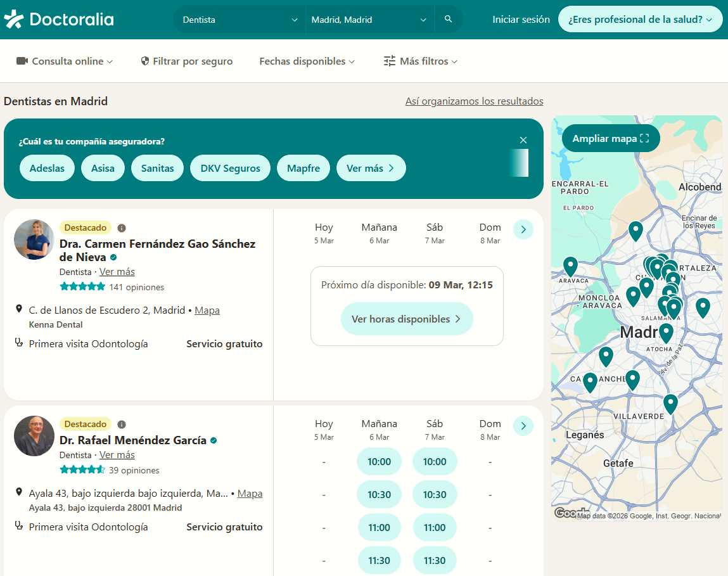Open Así organizamos los resultados link
The height and width of the screenshot is (576, 728).
pos(474,101)
